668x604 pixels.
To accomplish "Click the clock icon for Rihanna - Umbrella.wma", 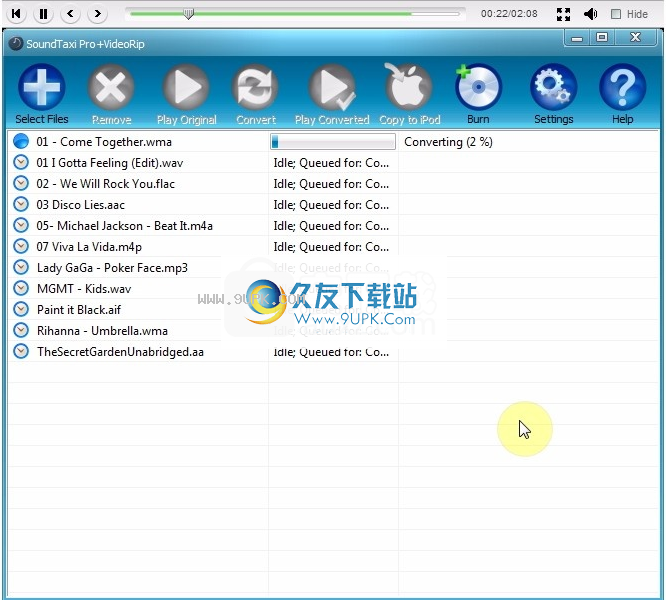I will [x=21, y=330].
